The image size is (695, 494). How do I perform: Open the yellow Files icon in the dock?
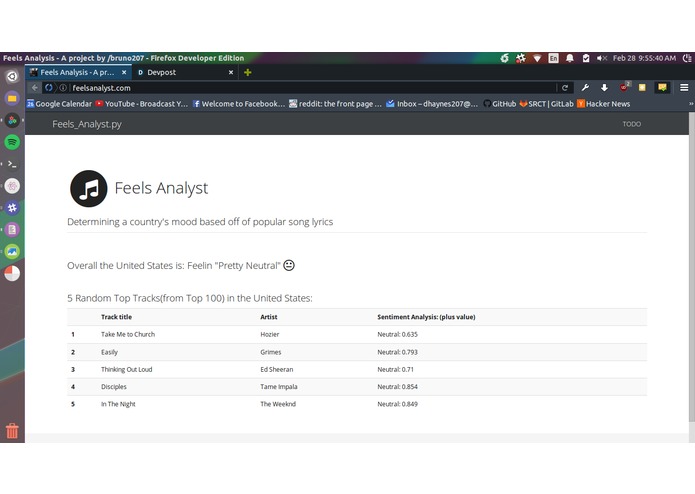pos(12,98)
